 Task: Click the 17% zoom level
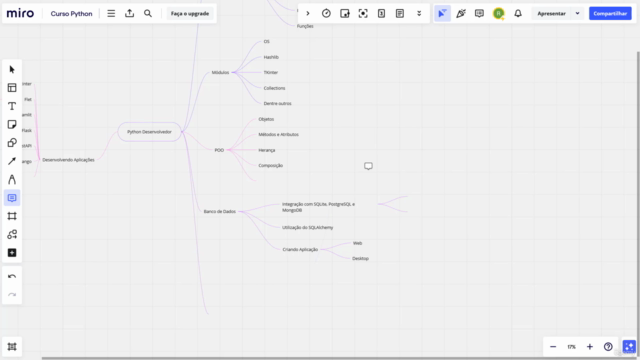click(x=571, y=347)
